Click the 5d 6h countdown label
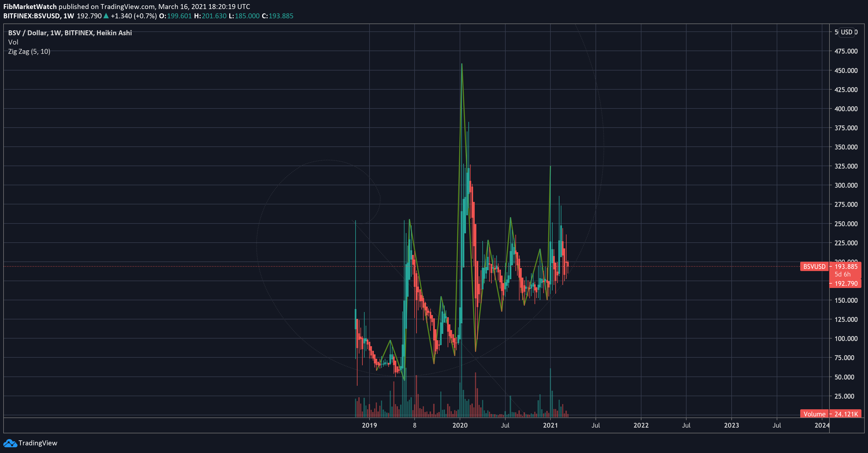868x453 pixels. tap(842, 275)
